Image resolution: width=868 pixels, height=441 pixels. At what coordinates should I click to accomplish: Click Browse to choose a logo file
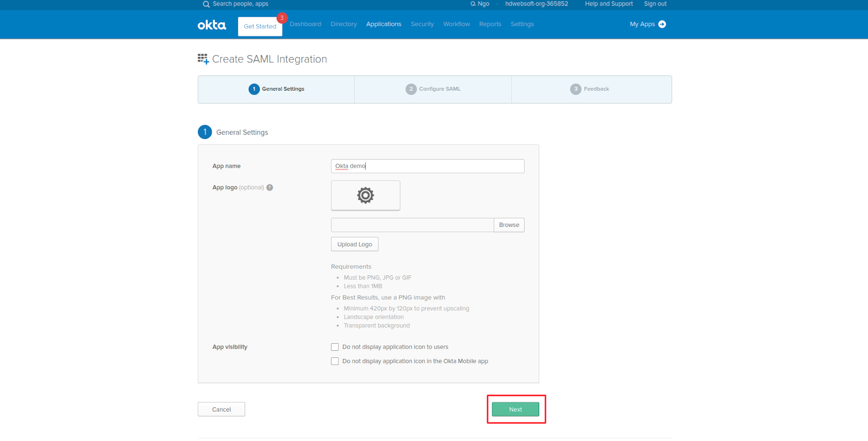tap(509, 225)
